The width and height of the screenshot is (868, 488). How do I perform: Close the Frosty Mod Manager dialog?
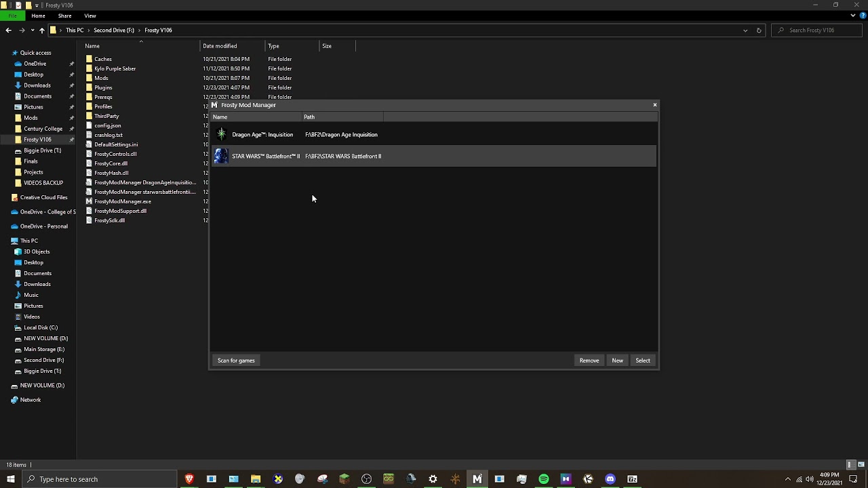click(655, 105)
